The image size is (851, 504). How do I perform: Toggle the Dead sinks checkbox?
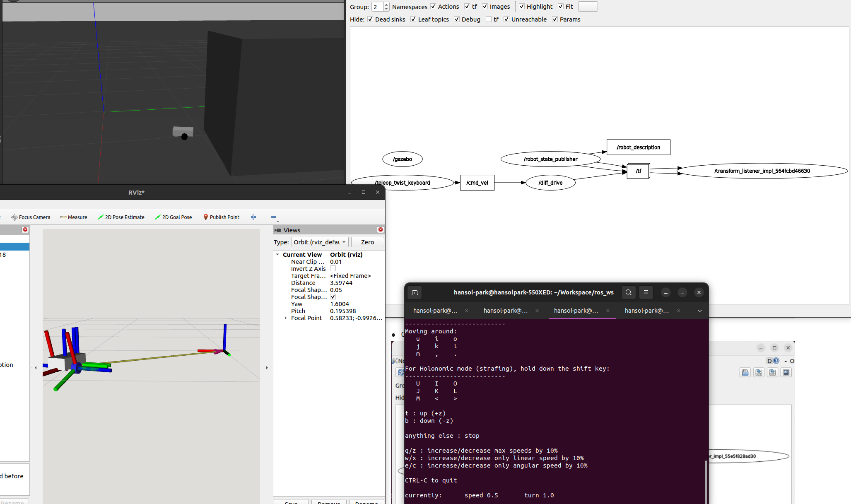[x=370, y=19]
